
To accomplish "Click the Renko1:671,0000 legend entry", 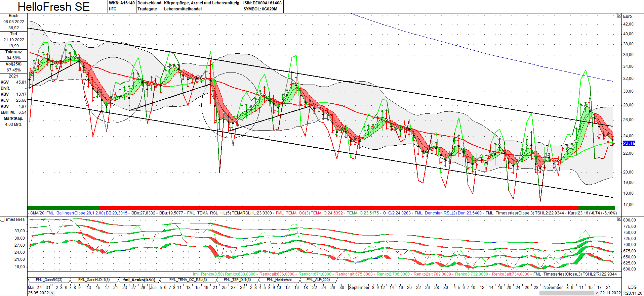I will click(315, 274).
